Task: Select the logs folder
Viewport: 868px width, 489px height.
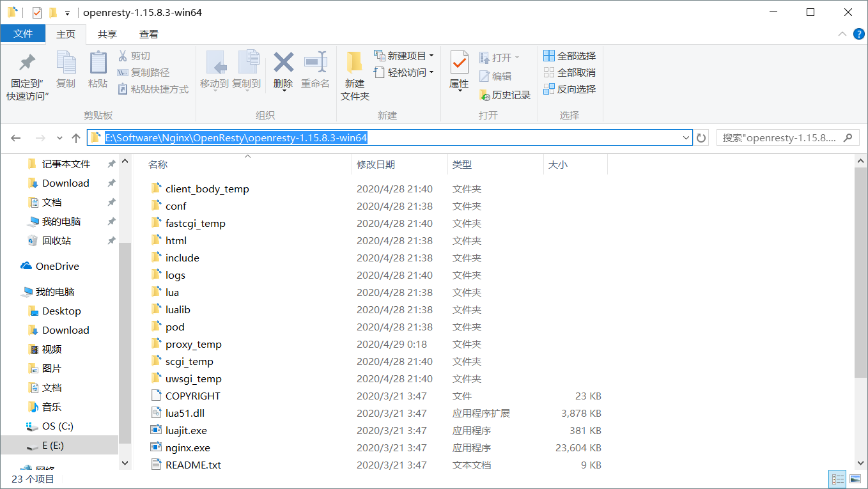Action: tap(175, 275)
